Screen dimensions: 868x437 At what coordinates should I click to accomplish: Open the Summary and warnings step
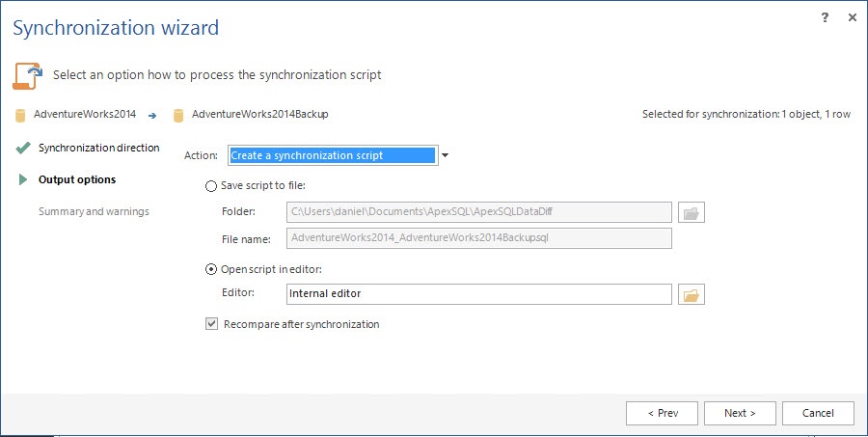[94, 211]
